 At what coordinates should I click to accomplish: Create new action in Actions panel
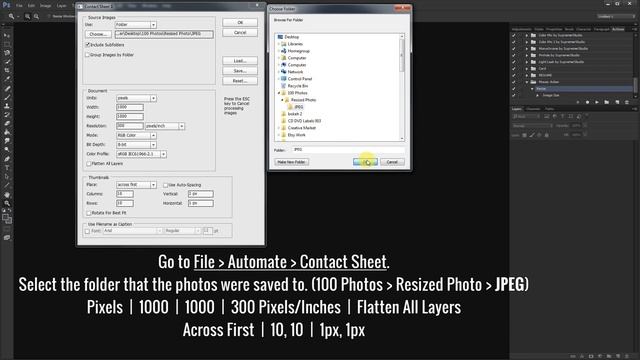617,102
